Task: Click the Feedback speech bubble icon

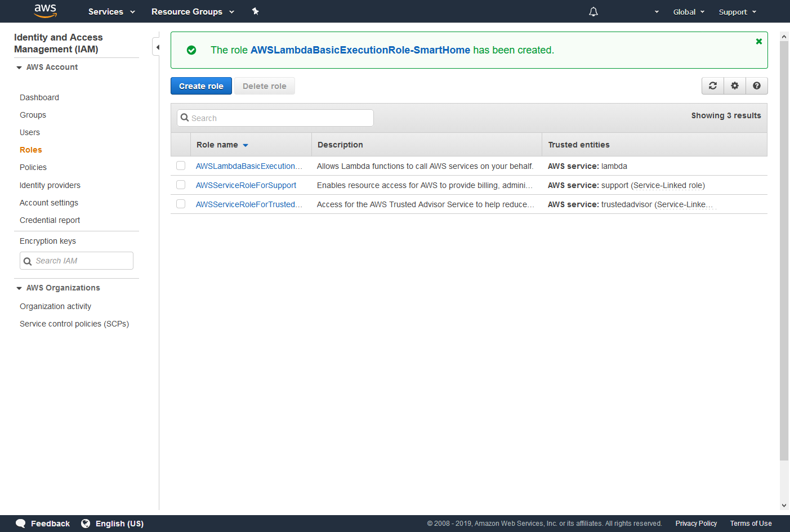Action: tap(21, 524)
